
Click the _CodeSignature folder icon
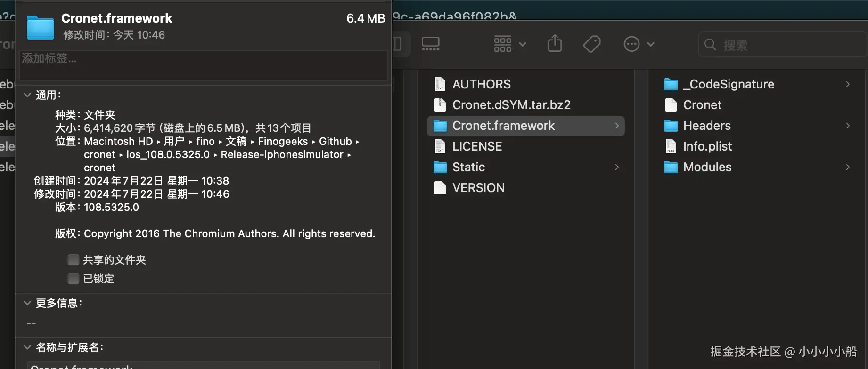(x=671, y=84)
